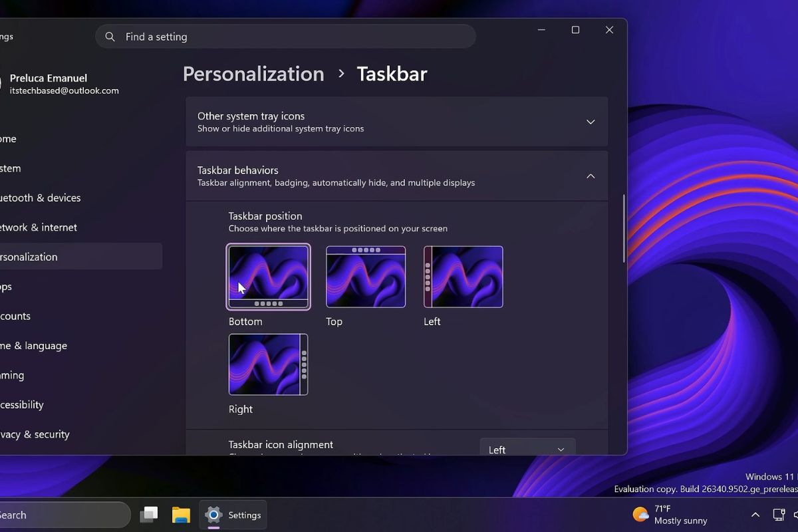The image size is (798, 532).
Task: Select Top taskbar position thumbnail
Action: coord(366,277)
